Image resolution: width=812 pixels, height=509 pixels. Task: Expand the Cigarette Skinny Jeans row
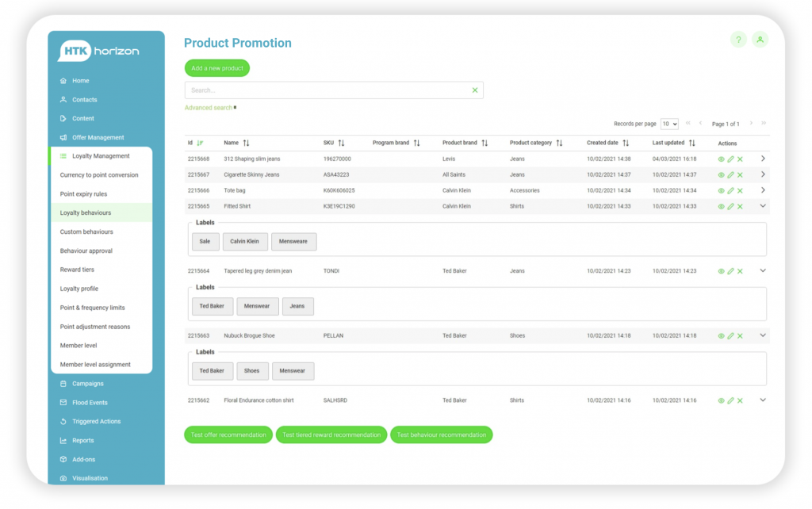763,174
